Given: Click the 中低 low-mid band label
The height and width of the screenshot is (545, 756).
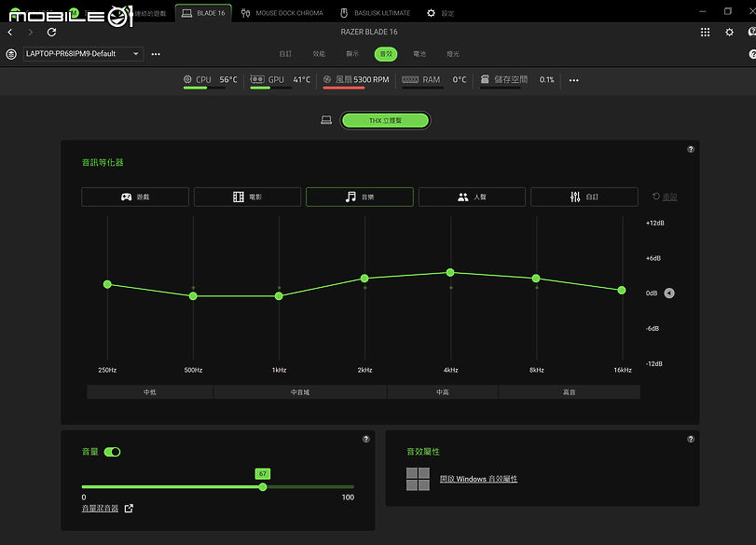Looking at the screenshot, I should (x=150, y=392).
